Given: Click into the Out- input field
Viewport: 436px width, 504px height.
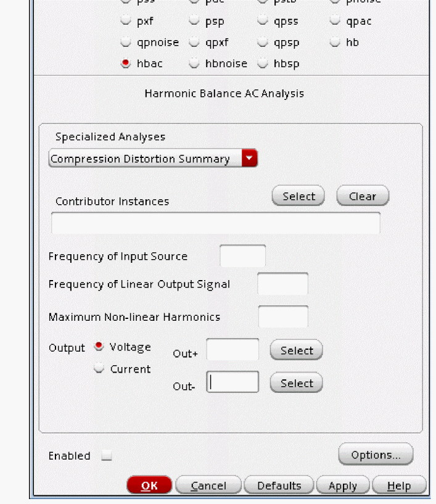Looking at the screenshot, I should pyautogui.click(x=232, y=382).
